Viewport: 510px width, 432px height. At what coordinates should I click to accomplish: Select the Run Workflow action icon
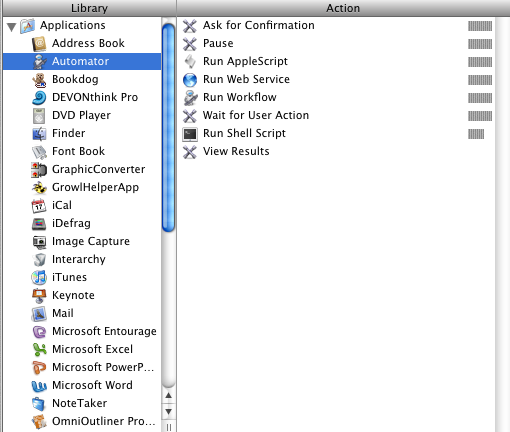coord(190,98)
